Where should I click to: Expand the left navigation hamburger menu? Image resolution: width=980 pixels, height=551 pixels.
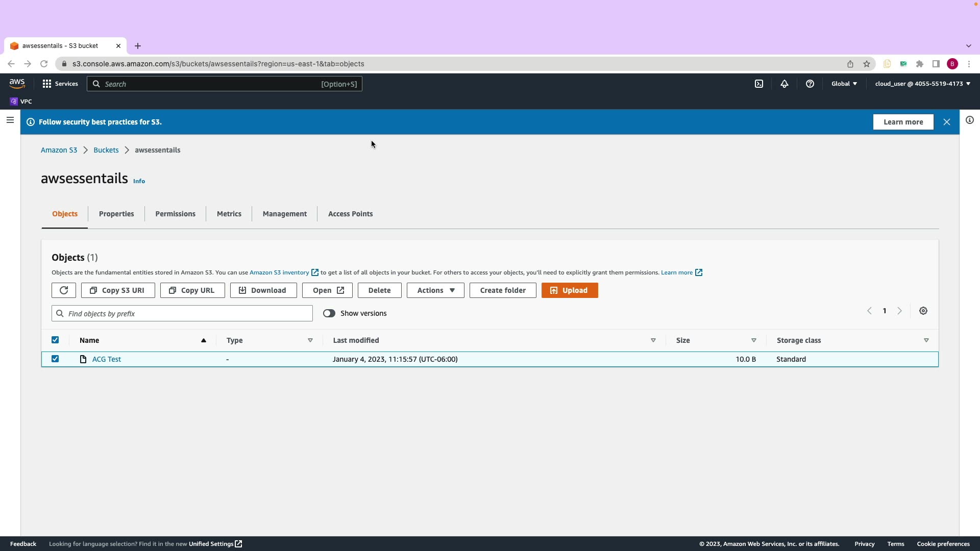click(x=10, y=120)
